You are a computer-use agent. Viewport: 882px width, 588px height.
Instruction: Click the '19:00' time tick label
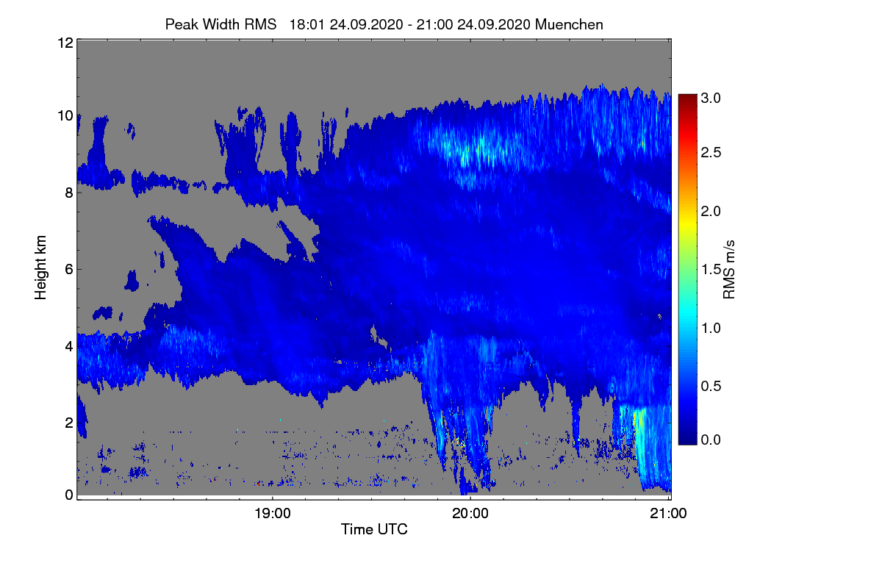(x=272, y=513)
